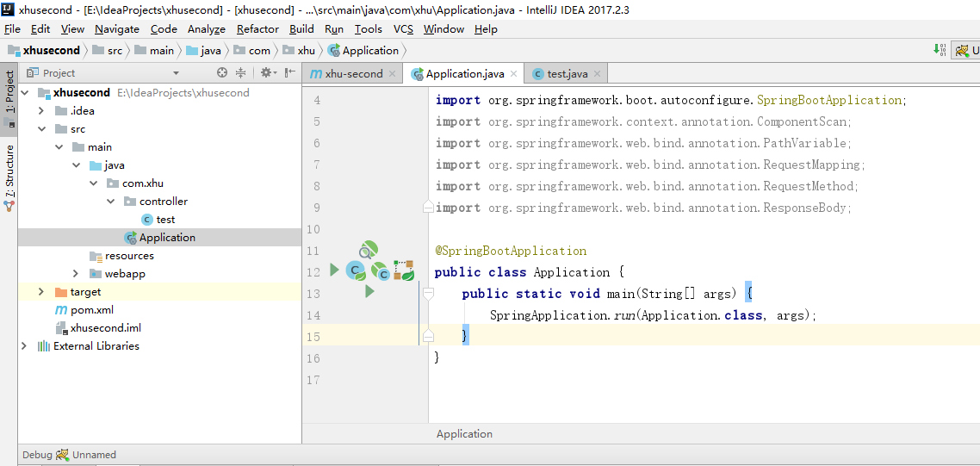Screen dimensions: 980x466
Task: Click the run arrow beside line 13
Action: coord(369,291)
